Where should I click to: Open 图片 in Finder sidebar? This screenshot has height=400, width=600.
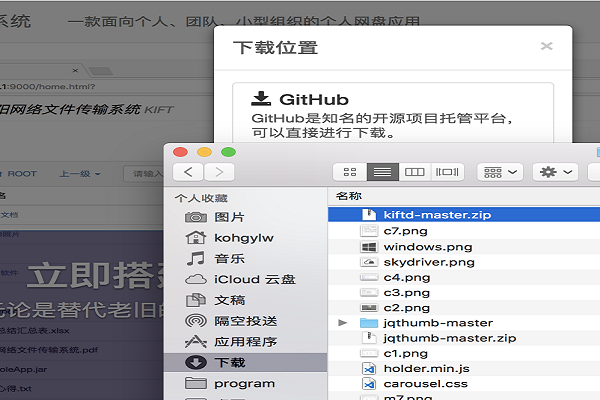pos(245,217)
